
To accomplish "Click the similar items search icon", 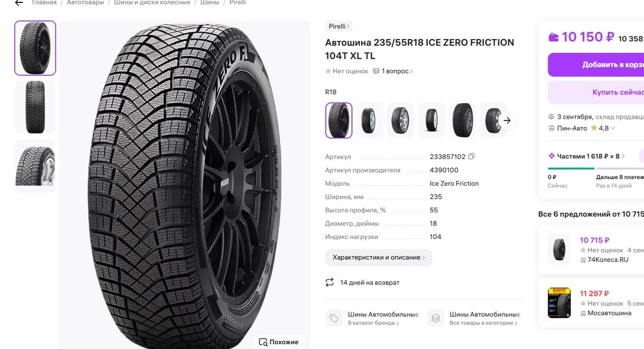I will (263, 342).
